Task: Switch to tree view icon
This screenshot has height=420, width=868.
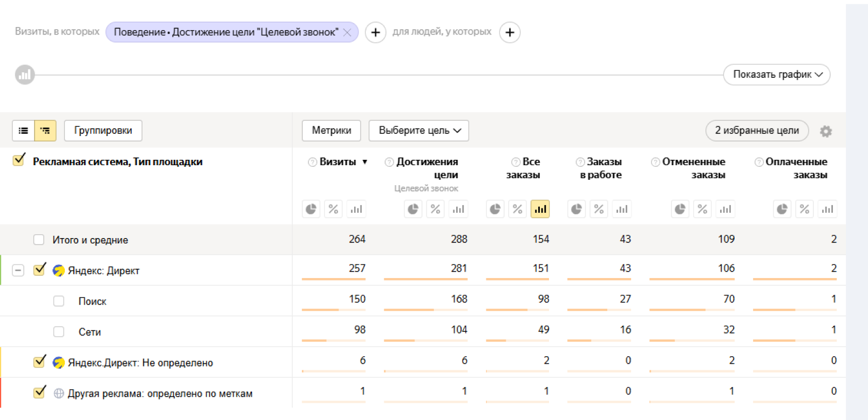Action: click(45, 131)
